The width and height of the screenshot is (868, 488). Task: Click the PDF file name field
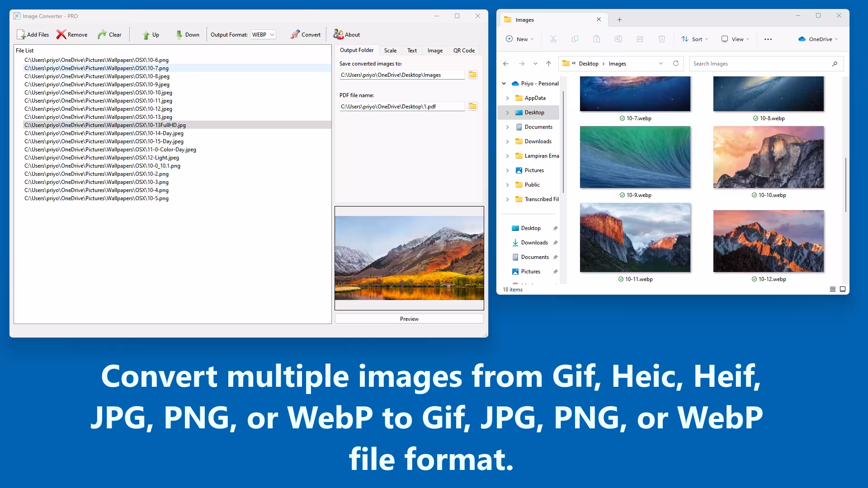point(402,107)
